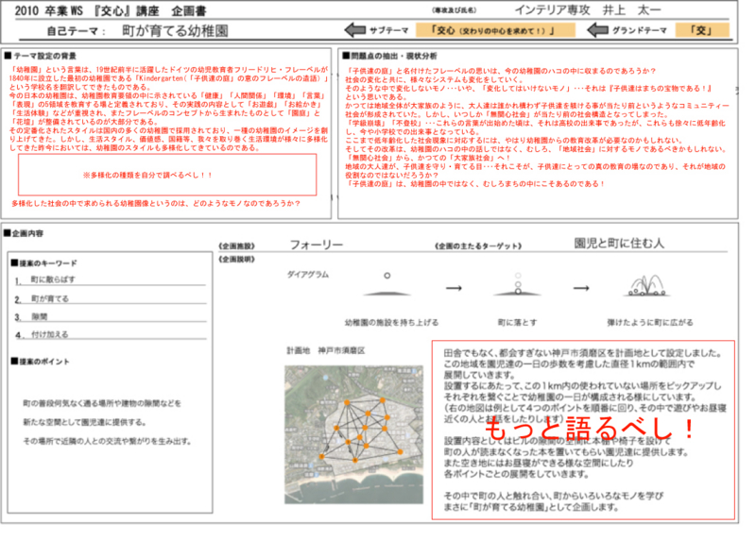756x558 pixels.
Task: Select the orange 「交心」 subtheme box
Action: 495,30
